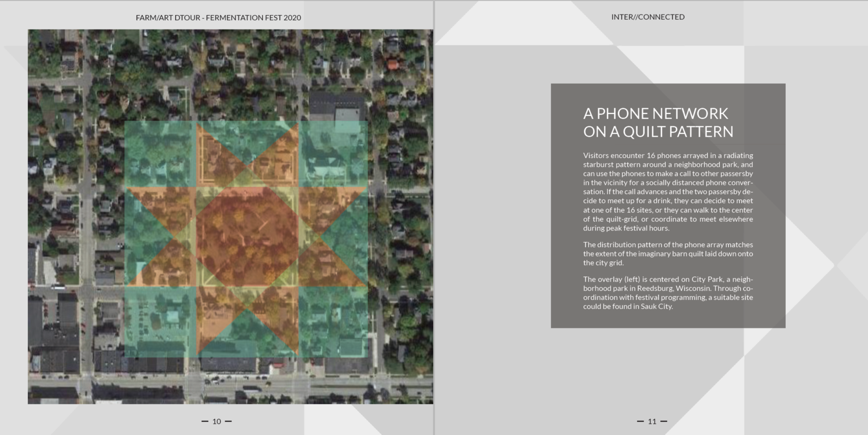
Task: Click the 'A PHONE NETWORK ON A QUILT PATTERN' heading
Action: [659, 122]
